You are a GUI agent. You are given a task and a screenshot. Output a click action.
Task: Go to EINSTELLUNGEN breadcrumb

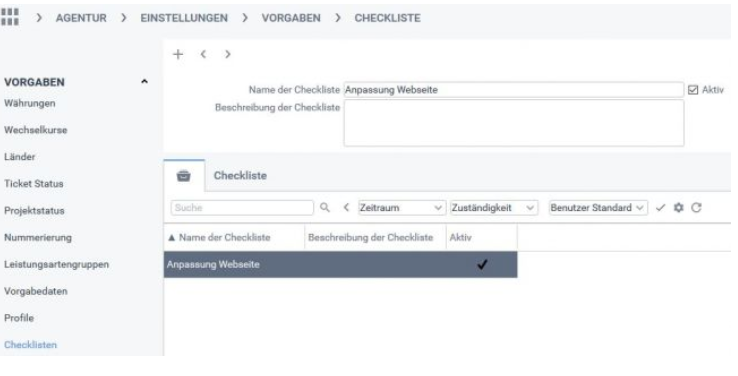click(184, 18)
